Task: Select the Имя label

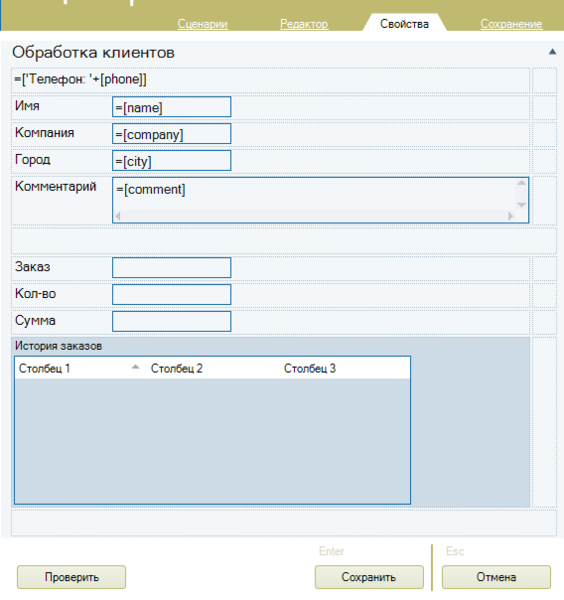Action: [x=27, y=106]
